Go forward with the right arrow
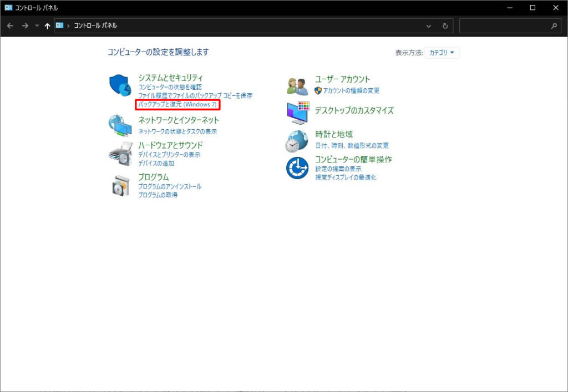Viewport: 568px width, 392px height. (25, 26)
